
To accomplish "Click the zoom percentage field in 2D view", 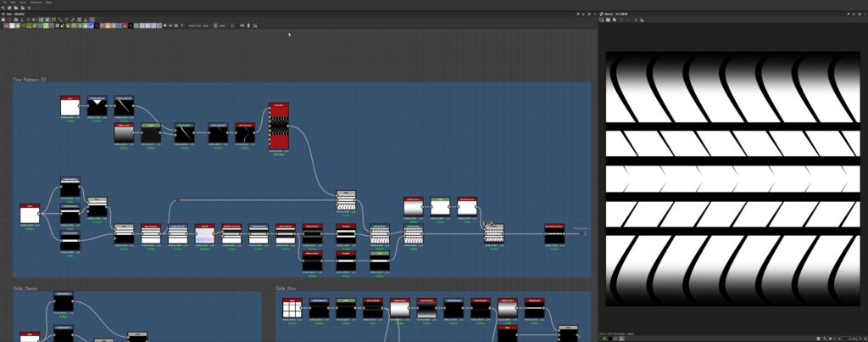I will click(853, 339).
